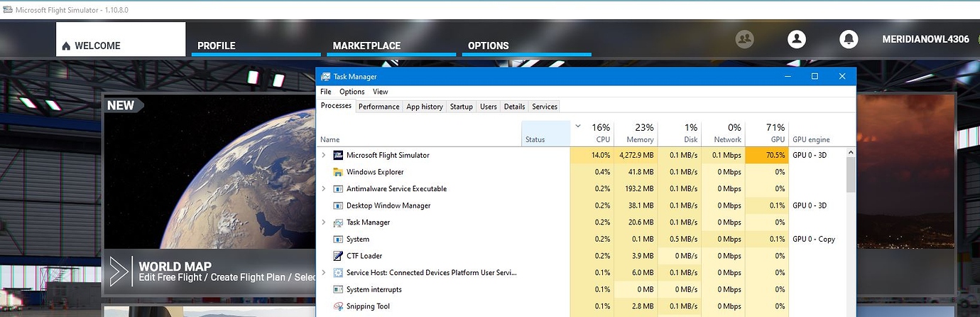Click the Desktop Window Manager icon
Screen dimensions: 980x317
(x=338, y=205)
